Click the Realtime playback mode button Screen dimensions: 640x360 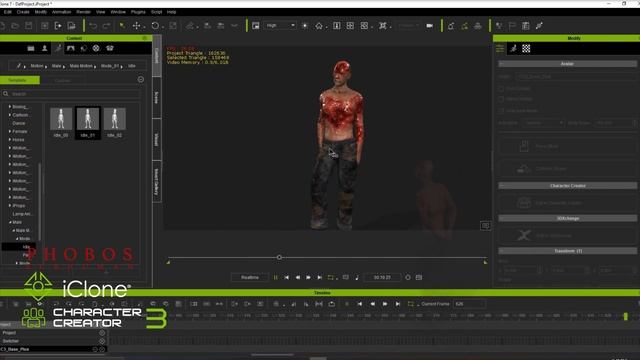[250, 277]
